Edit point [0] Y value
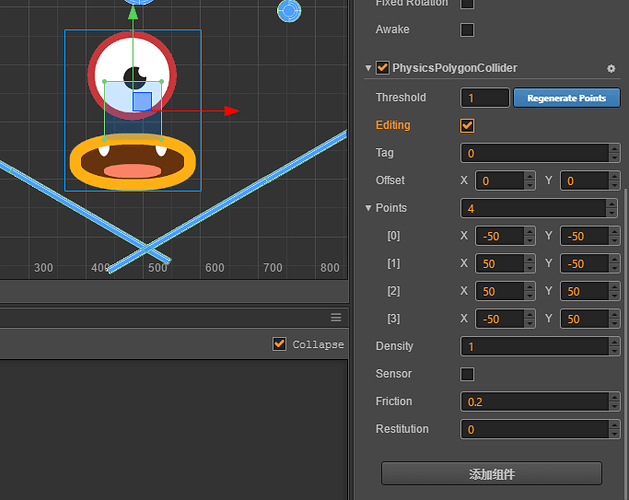This screenshot has width=629, height=500. pyautogui.click(x=584, y=236)
